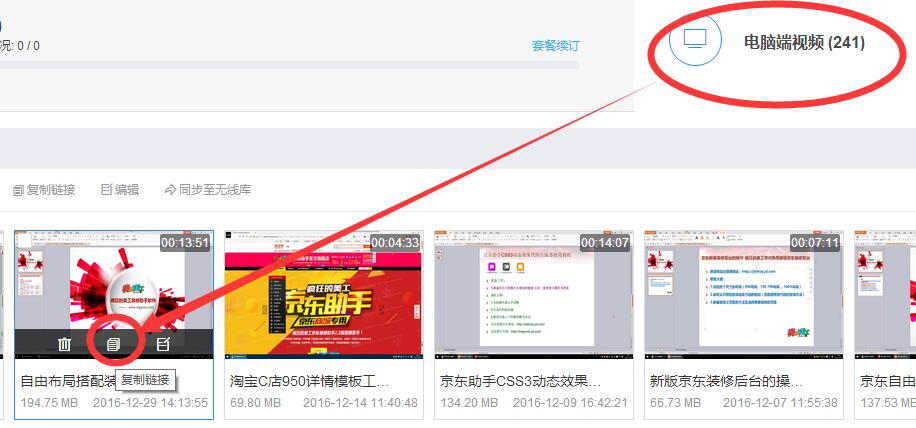The width and height of the screenshot is (916, 428).
Task: Click 复制链接 in the toolbar
Action: point(44,190)
